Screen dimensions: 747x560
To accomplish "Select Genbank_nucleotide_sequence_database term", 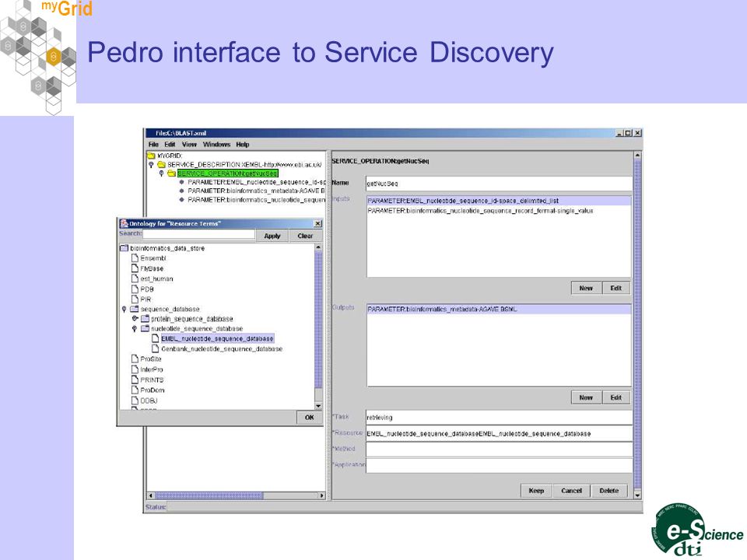I will [x=222, y=349].
